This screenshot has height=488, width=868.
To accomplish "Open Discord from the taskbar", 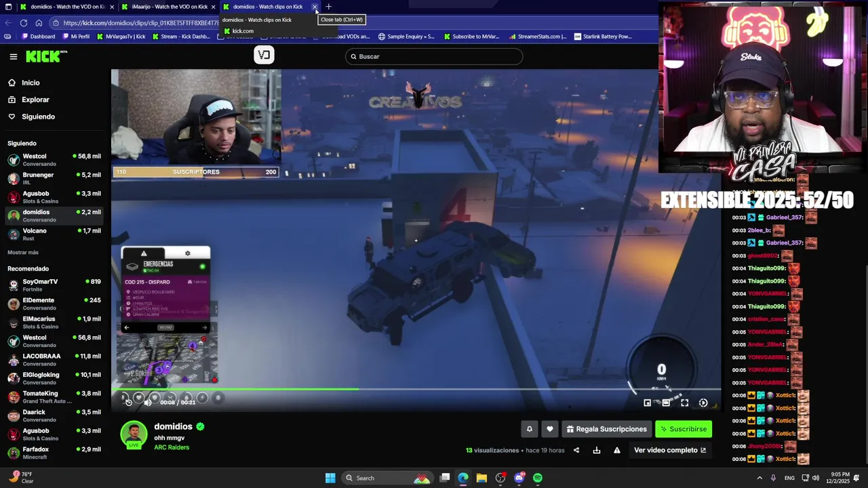I will [519, 478].
